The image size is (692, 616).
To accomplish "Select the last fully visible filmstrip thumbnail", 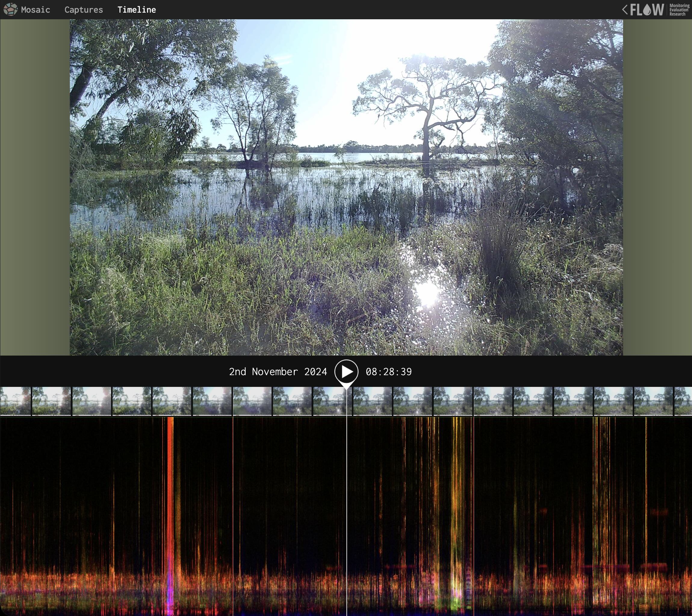I will pyautogui.click(x=653, y=401).
